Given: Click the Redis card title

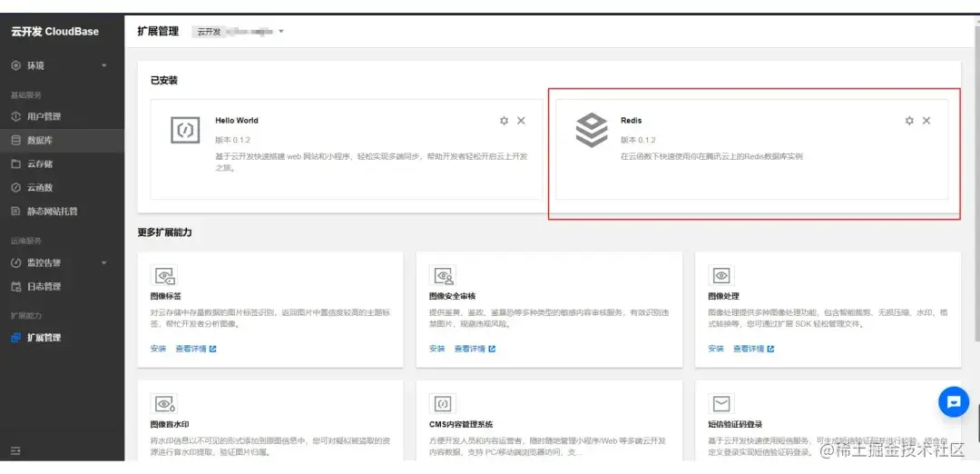Looking at the screenshot, I should tap(631, 121).
